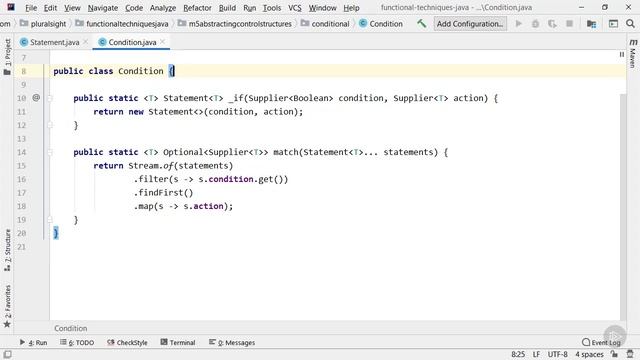The image size is (640, 360).
Task: Open the Event Log
Action: (x=601, y=342)
